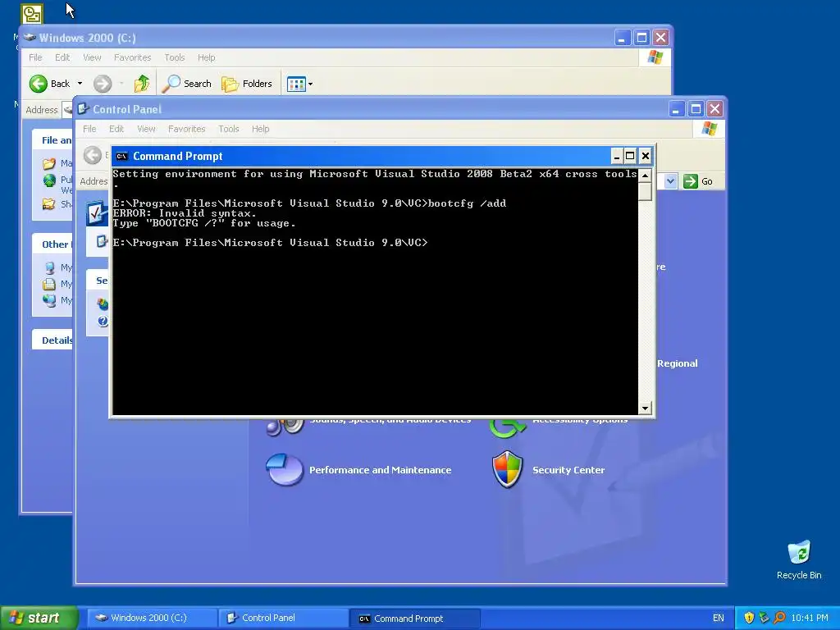Open Help menu in Windows 2000 (C:) window
The width and height of the screenshot is (840, 630).
206,57
